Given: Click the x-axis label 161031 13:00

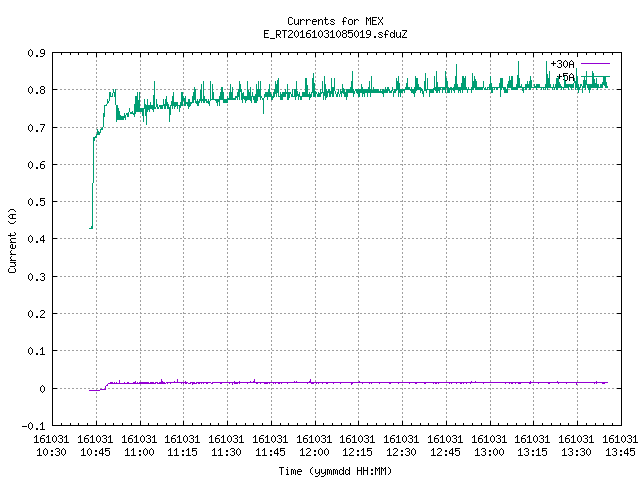Looking at the screenshot, I should click(x=489, y=446).
